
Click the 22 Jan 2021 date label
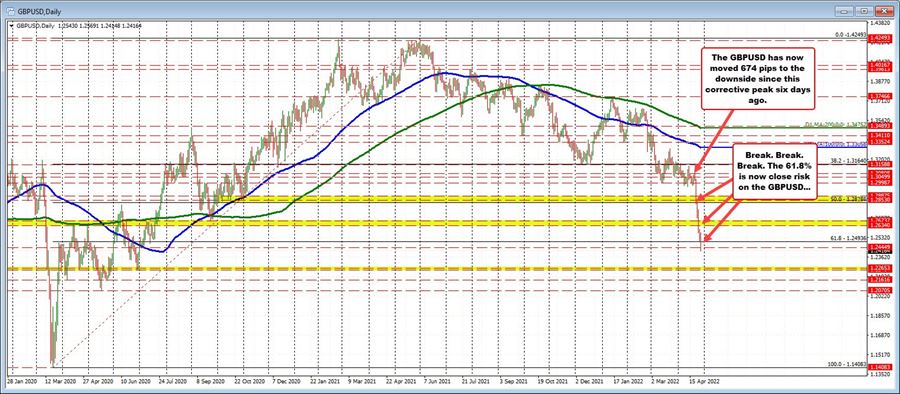(x=326, y=381)
